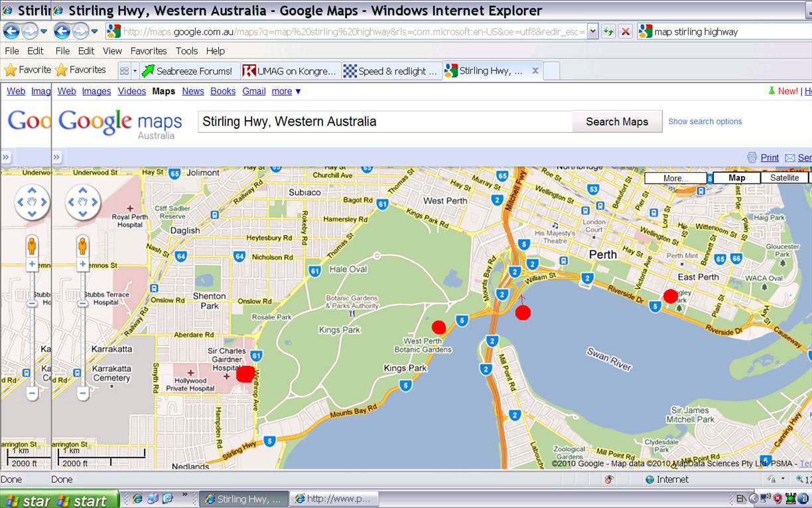Click the red Stop loading icon
This screenshot has height=508, width=812.
[625, 31]
